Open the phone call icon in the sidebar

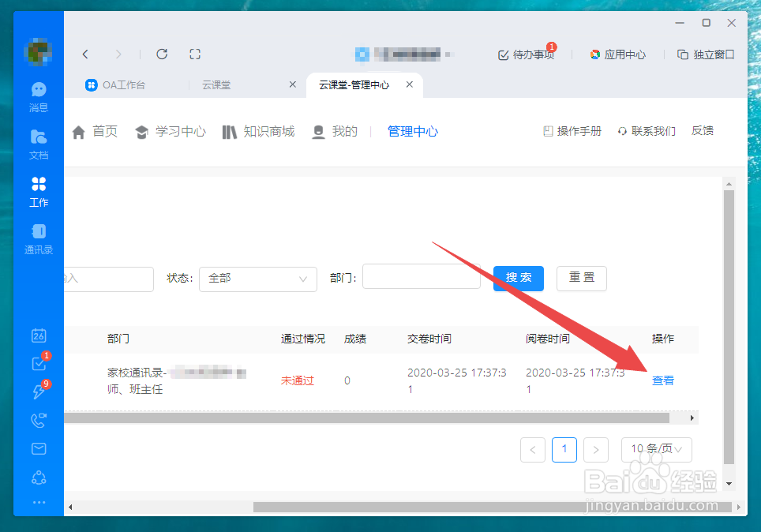pyautogui.click(x=39, y=420)
